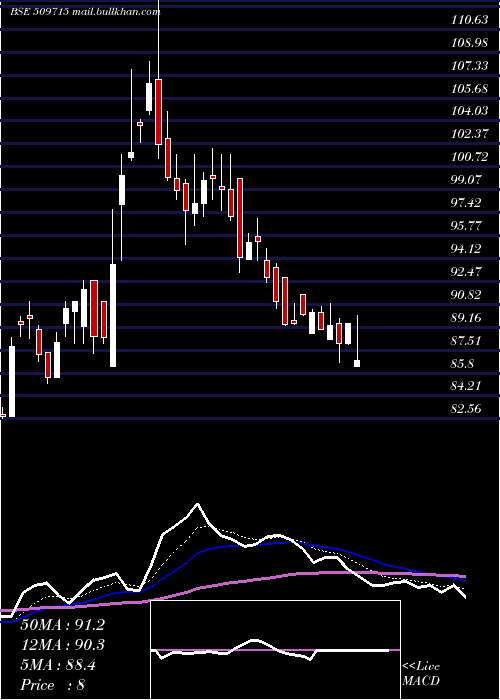Click the 99.07 price axis label
500x700 pixels.
point(467,180)
